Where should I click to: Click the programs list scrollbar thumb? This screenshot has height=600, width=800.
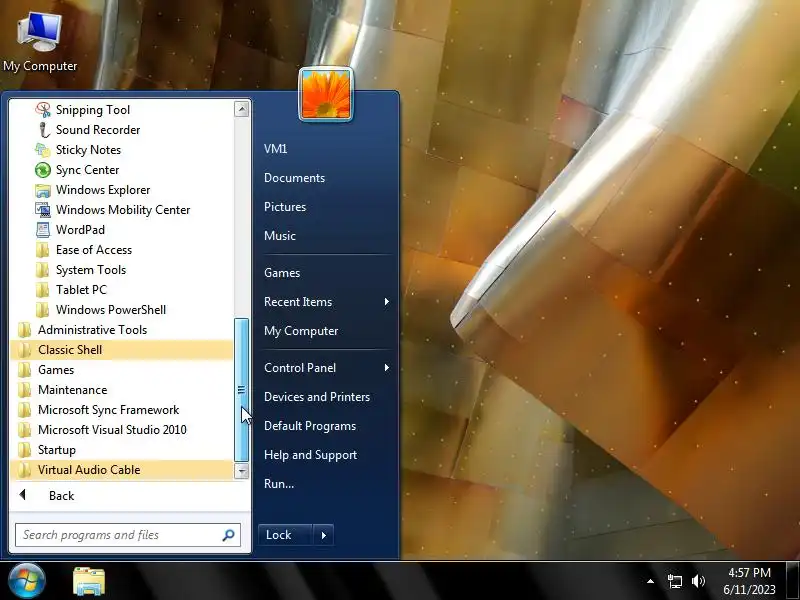click(x=242, y=390)
